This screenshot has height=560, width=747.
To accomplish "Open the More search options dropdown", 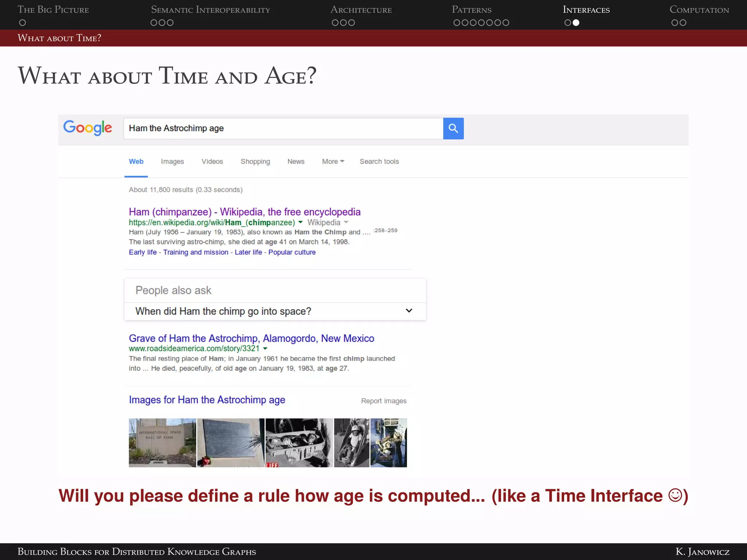I will [x=333, y=162].
